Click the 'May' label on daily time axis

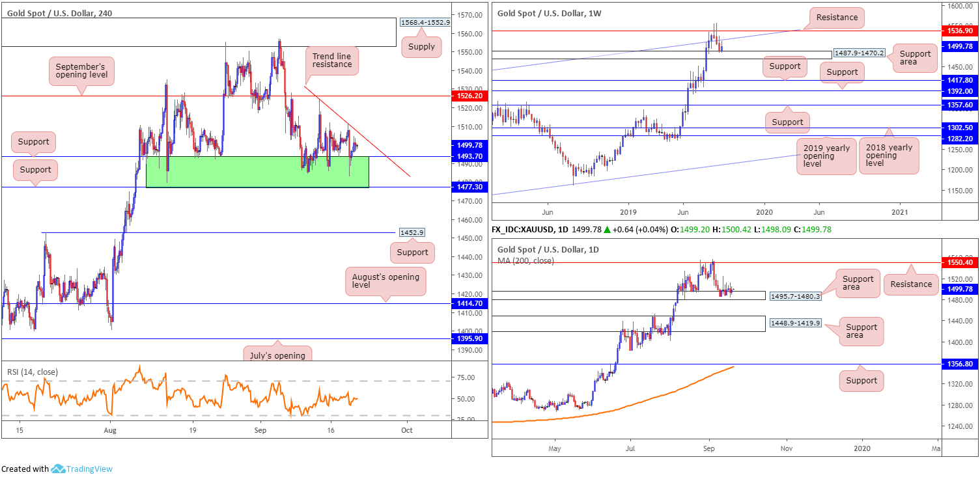point(554,448)
